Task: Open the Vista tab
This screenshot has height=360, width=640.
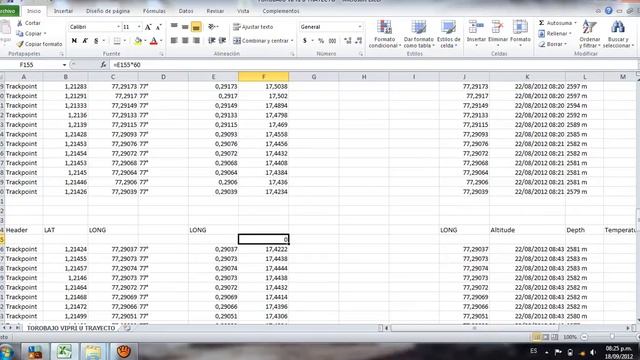Action: (x=243, y=11)
